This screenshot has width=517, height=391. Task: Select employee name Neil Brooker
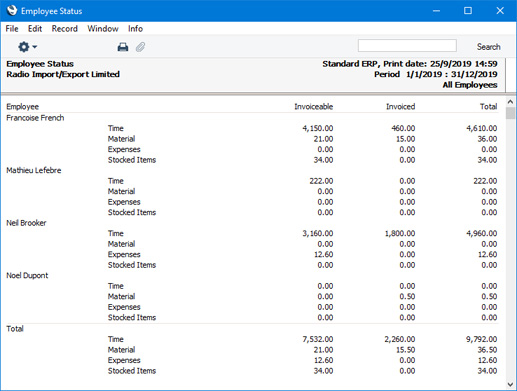click(x=26, y=223)
